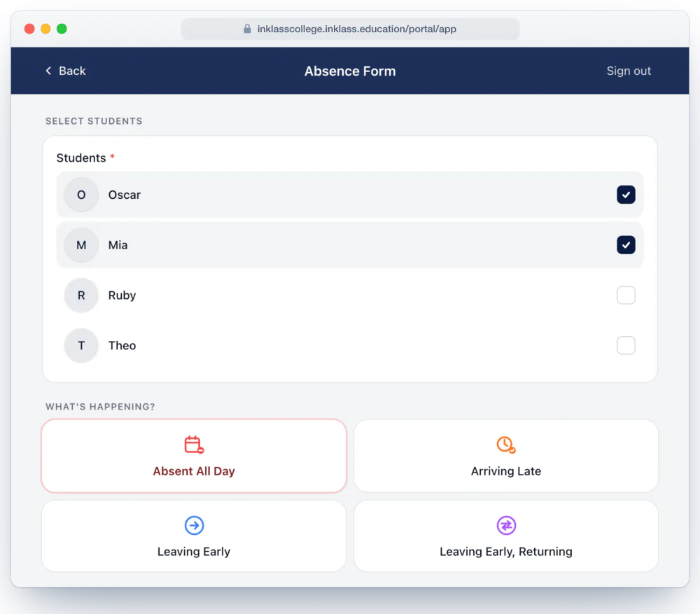Click Mia's avatar circle
The height and width of the screenshot is (614, 700).
(x=81, y=245)
